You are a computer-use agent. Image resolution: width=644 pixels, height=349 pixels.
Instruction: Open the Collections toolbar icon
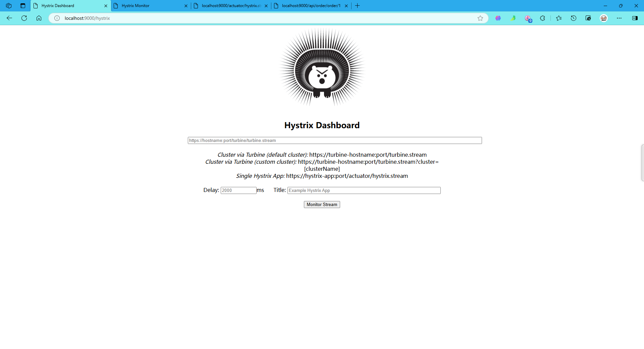pyautogui.click(x=588, y=18)
